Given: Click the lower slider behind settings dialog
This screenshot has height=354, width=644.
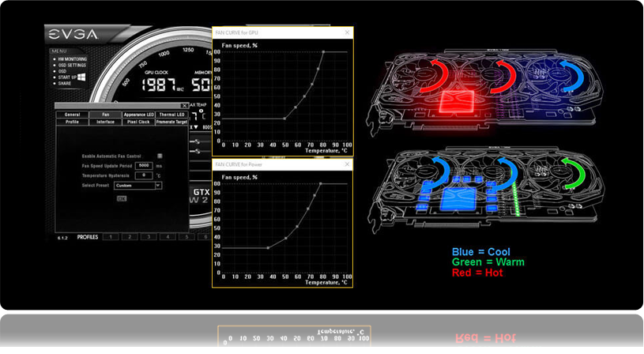Looking at the screenshot, I should [x=197, y=152].
